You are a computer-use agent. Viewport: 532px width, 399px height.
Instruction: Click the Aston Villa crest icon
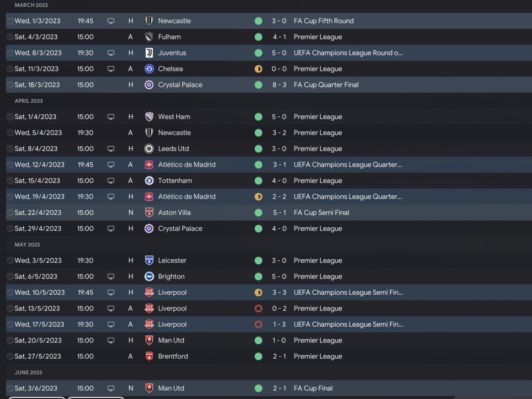[149, 213]
